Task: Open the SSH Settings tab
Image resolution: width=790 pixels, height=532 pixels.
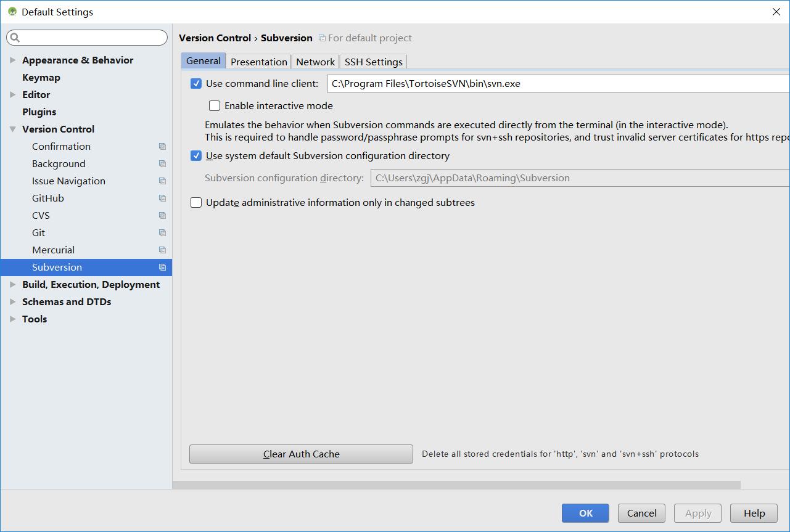Action: coord(373,62)
